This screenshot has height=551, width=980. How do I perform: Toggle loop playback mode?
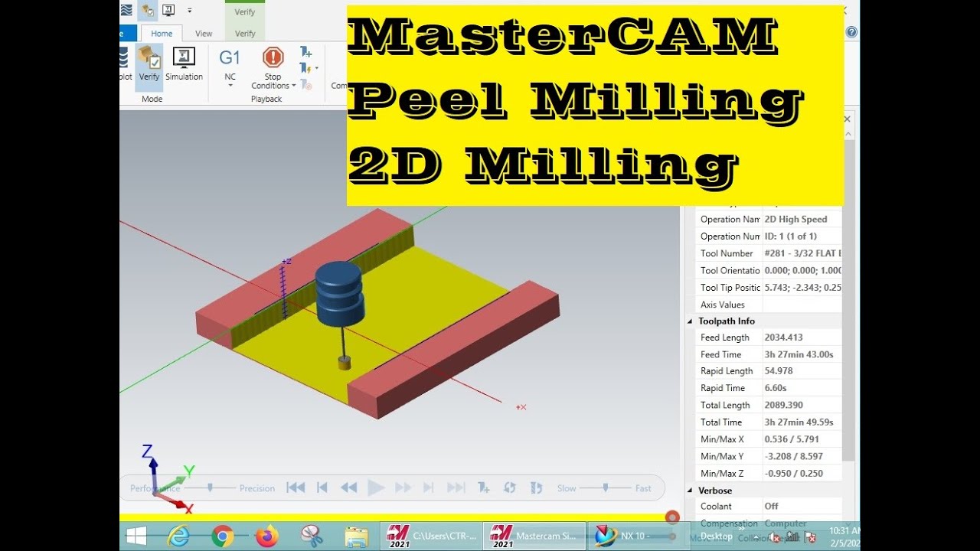(x=509, y=487)
